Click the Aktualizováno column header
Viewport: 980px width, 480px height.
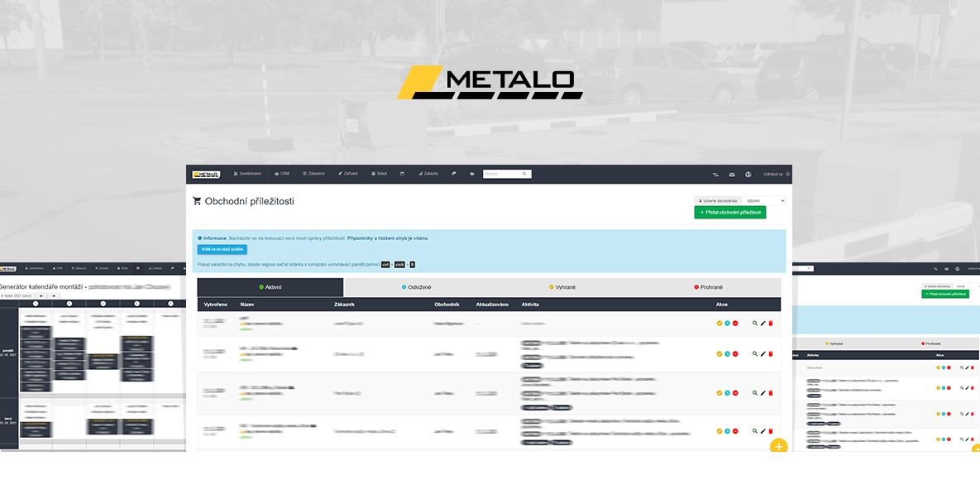point(492,305)
